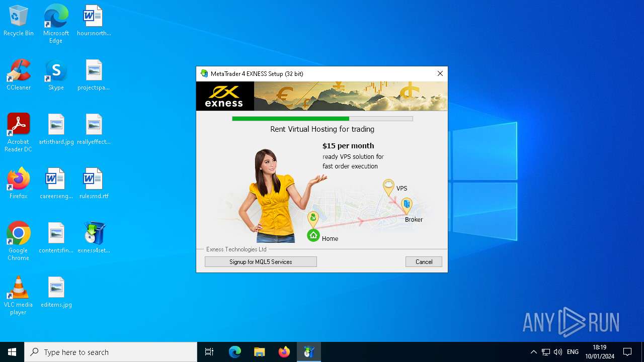
Task: Cancel the MetaTrader 4 setup
Action: pyautogui.click(x=424, y=262)
